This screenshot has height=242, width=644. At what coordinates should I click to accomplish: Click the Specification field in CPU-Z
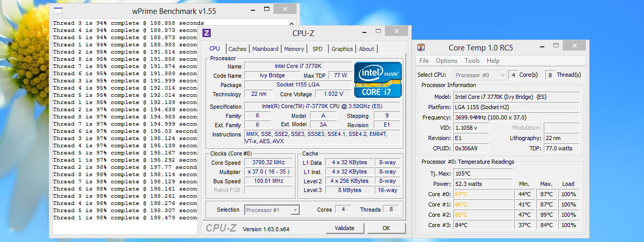[x=322, y=107]
